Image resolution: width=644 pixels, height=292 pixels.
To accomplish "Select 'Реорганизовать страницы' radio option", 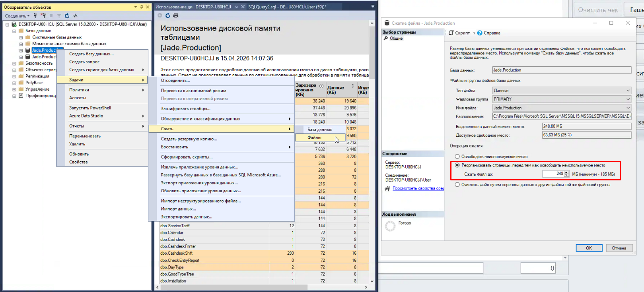I will pyautogui.click(x=457, y=165).
